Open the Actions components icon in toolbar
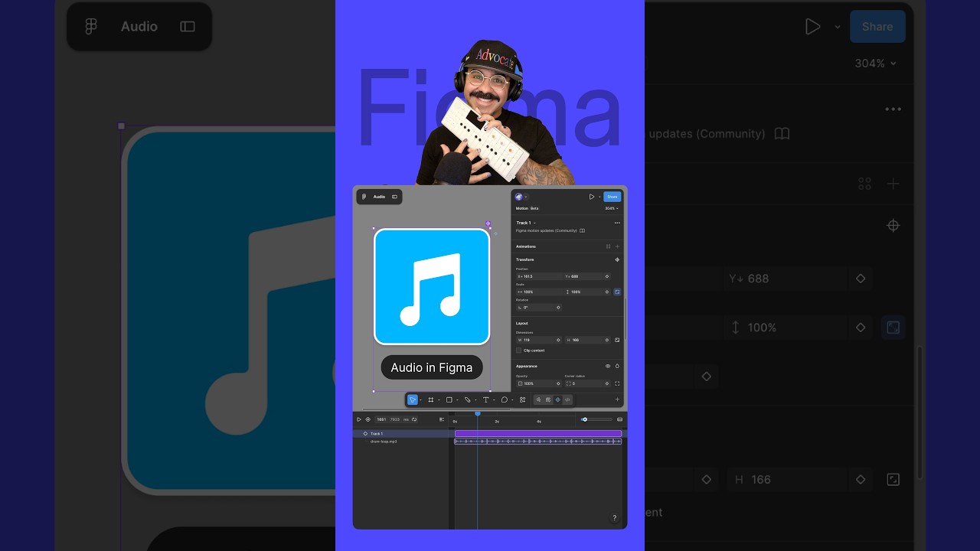The height and width of the screenshot is (551, 980). point(523,399)
